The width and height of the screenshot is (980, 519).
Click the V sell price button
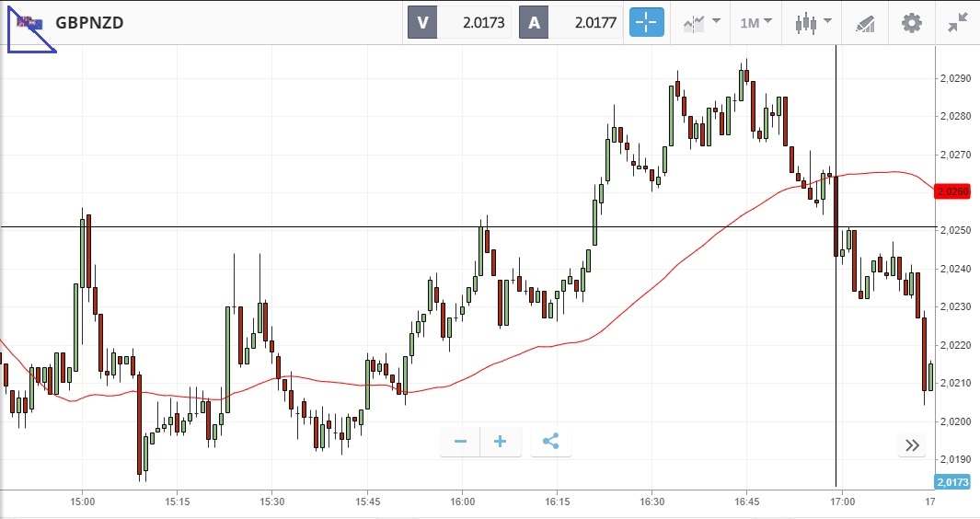[x=460, y=23]
